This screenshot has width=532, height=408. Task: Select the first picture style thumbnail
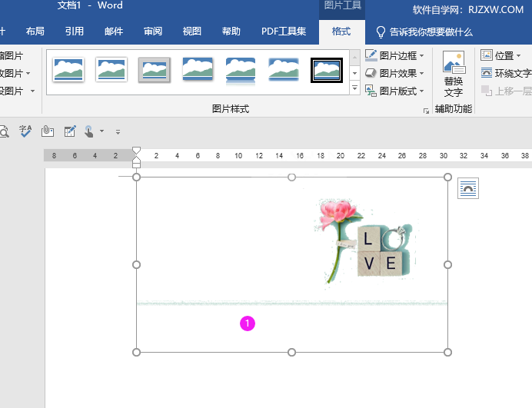68,70
